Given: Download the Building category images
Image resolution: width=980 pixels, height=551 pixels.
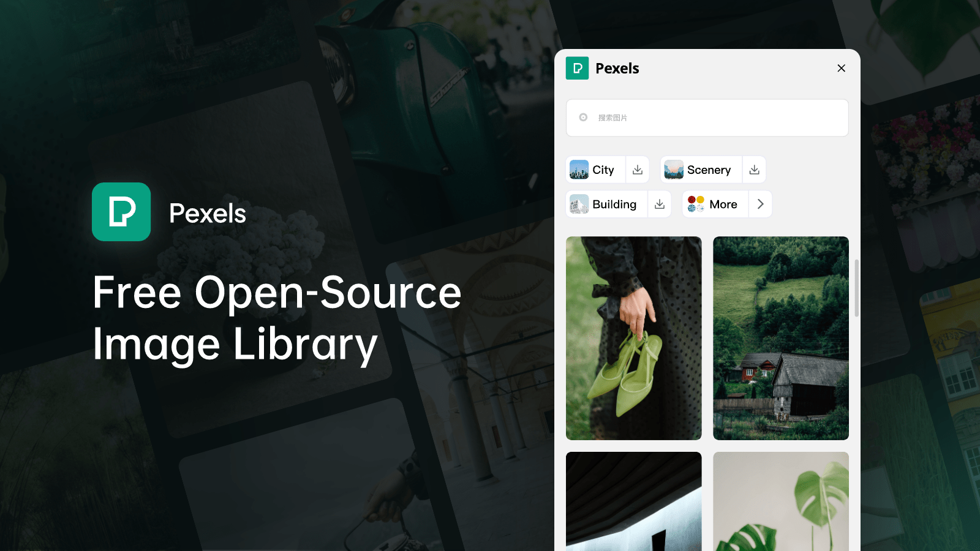Looking at the screenshot, I should point(660,204).
